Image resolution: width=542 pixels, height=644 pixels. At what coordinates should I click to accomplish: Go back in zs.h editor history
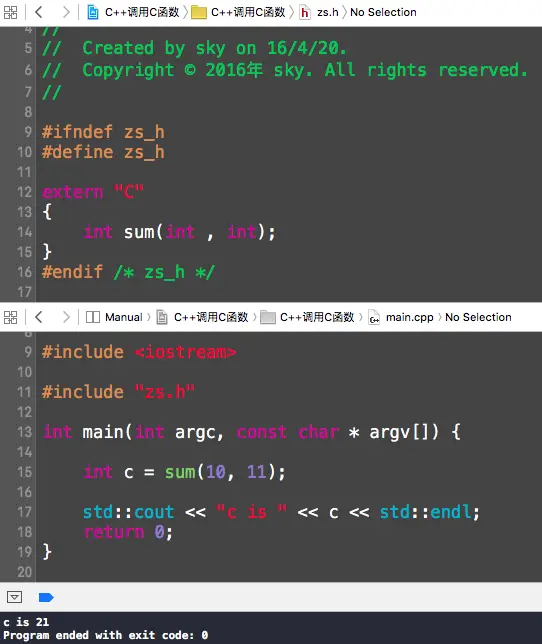(39, 12)
